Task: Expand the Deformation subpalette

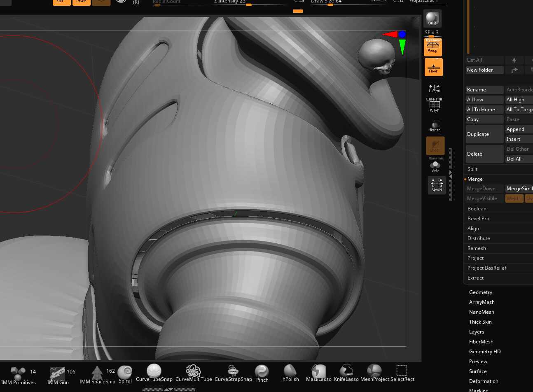Action: tap(484, 381)
